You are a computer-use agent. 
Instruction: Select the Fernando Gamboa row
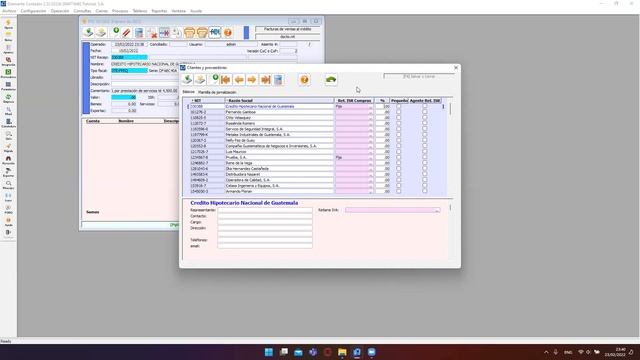[x=280, y=112]
